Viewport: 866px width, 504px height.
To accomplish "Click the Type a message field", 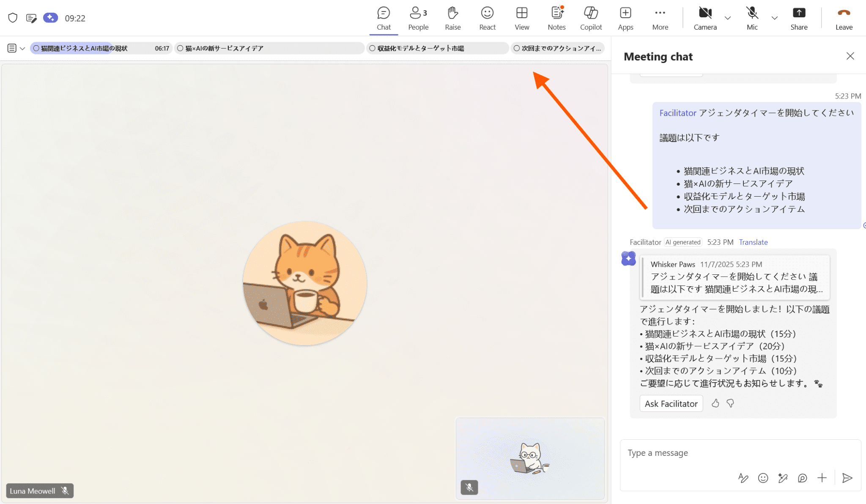I will [719, 453].
